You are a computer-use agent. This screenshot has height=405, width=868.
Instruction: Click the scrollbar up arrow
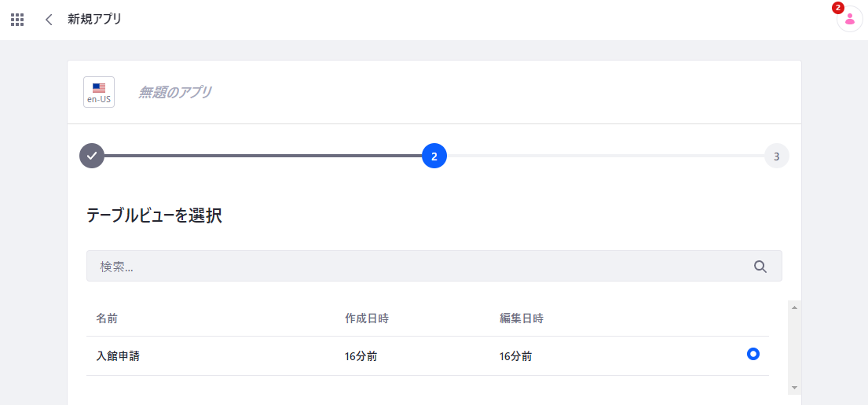(x=794, y=307)
